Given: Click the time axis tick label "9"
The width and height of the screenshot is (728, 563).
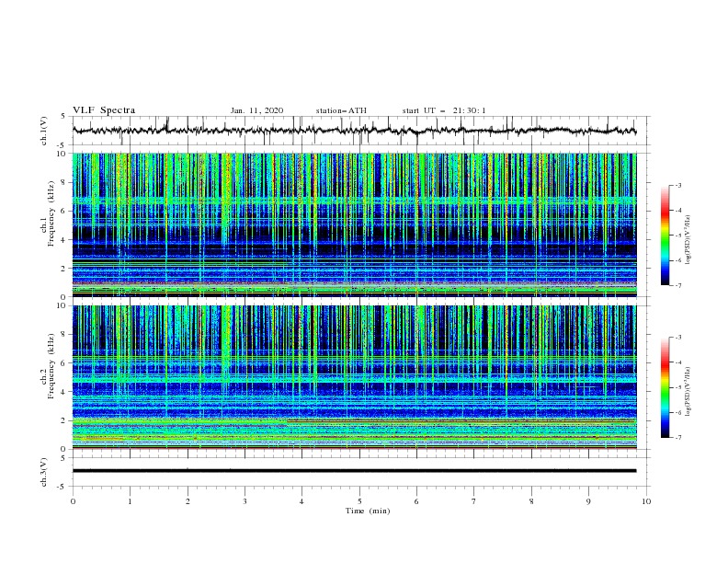Looking at the screenshot, I should point(588,501).
